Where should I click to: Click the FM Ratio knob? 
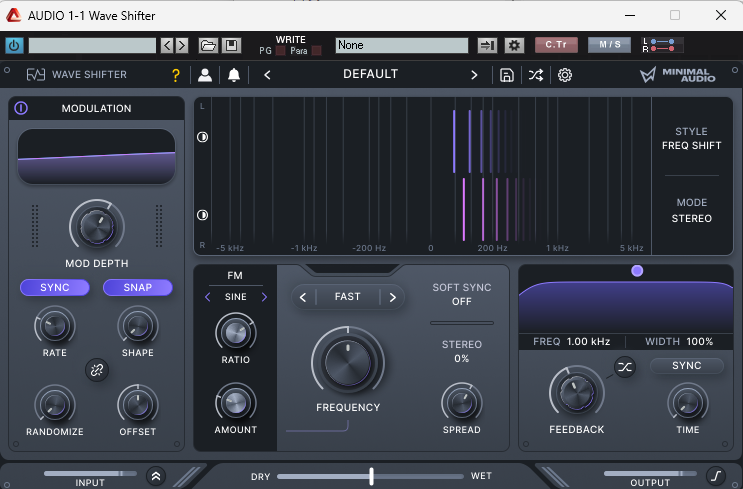tap(236, 333)
